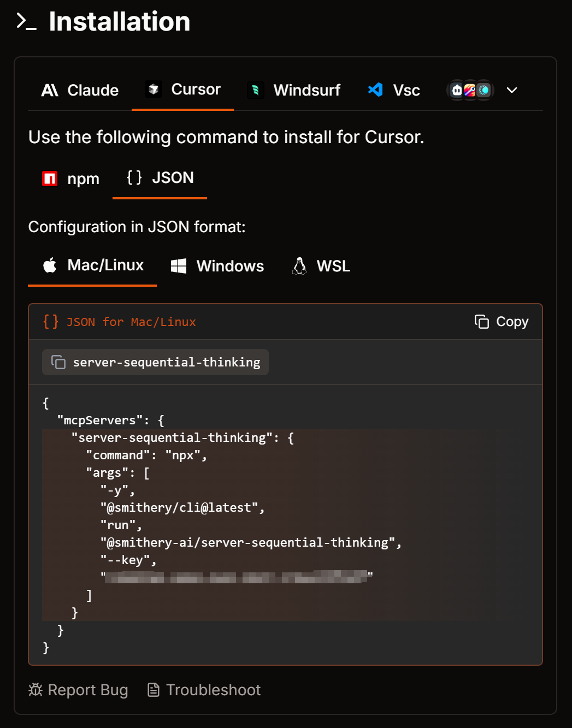Click the VS Code logo icon
Image resolution: width=572 pixels, height=728 pixels.
click(x=375, y=90)
